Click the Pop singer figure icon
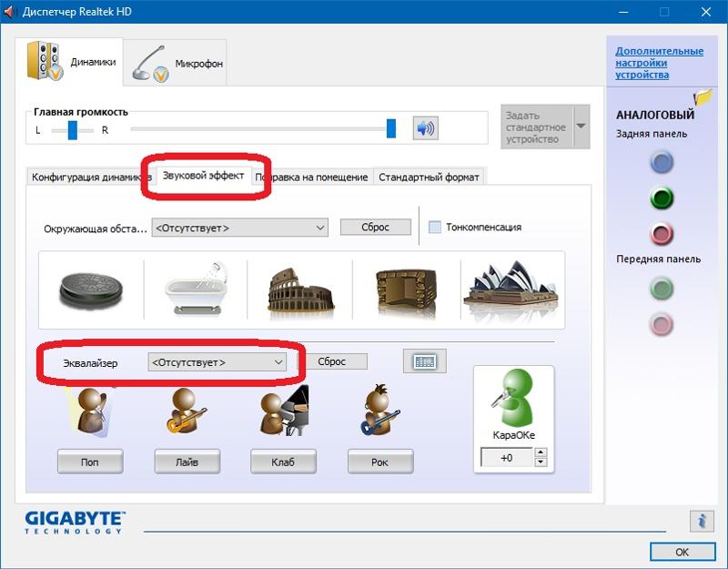728x569 pixels. pyautogui.click(x=91, y=412)
